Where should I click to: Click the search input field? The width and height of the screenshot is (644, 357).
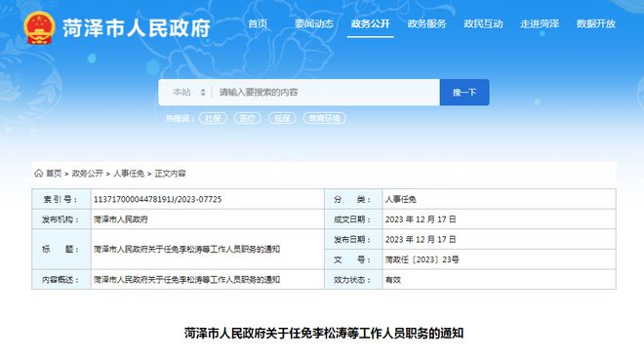point(325,93)
